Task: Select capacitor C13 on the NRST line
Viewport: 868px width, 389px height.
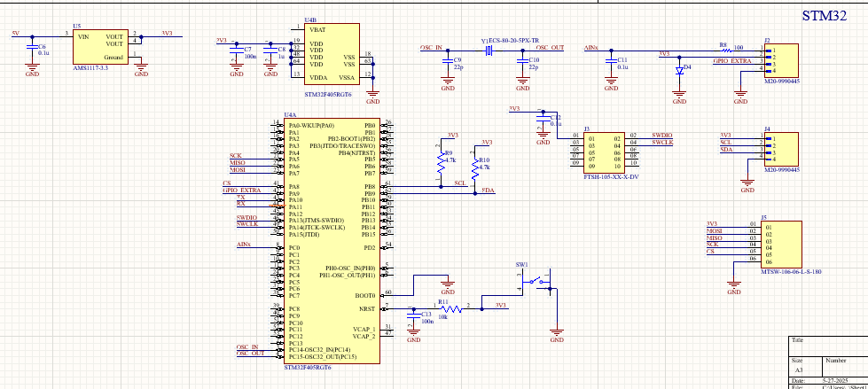Action: (413, 317)
